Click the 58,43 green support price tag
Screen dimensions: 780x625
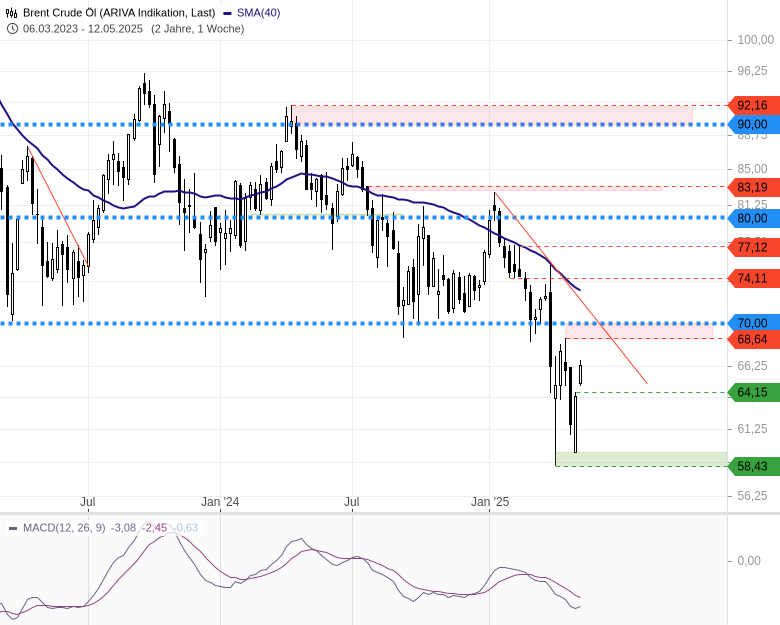coord(753,467)
